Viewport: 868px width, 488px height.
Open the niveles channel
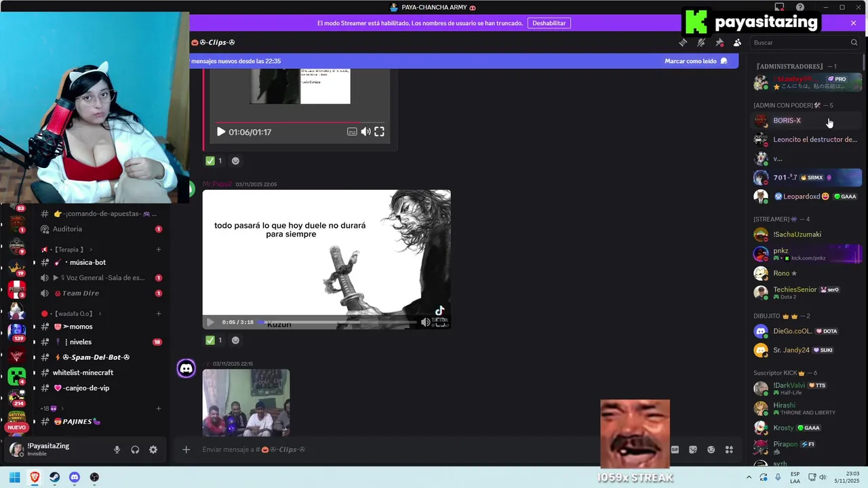[x=100, y=342]
